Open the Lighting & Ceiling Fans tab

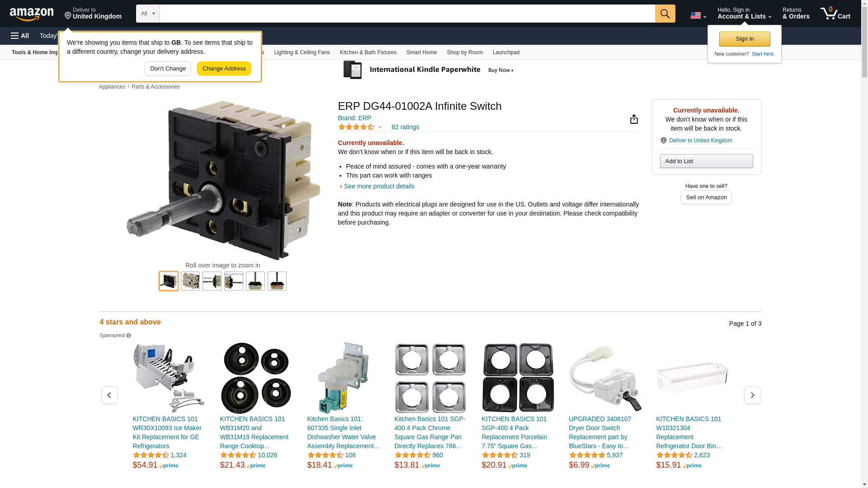[x=302, y=52]
